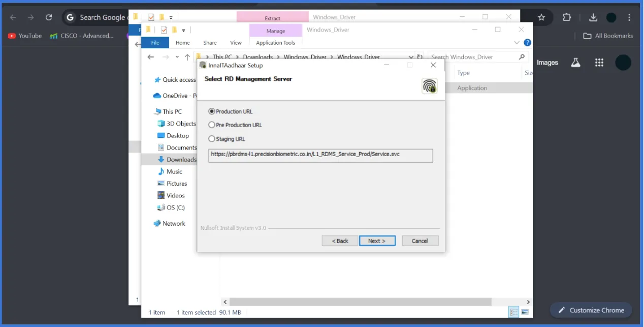The height and width of the screenshot is (327, 644).
Task: Open CISCO - Advanced bookmark
Action: 82,36
